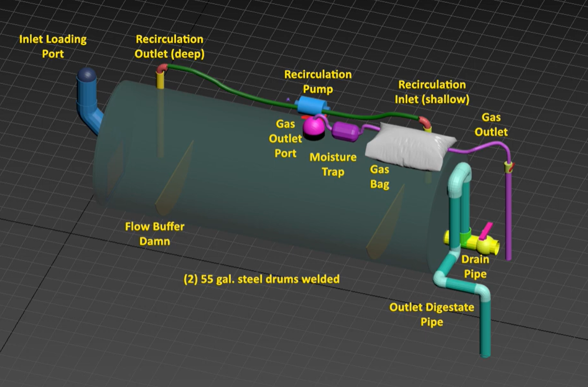Image resolution: width=588 pixels, height=387 pixels.
Task: Select the 'Recirculation Pump' label
Action: [318, 82]
